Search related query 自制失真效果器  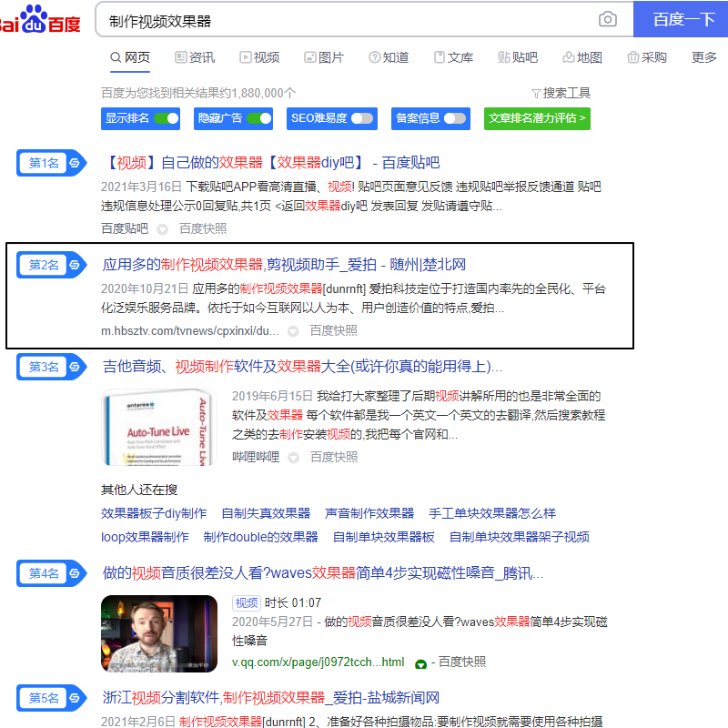coord(266,513)
